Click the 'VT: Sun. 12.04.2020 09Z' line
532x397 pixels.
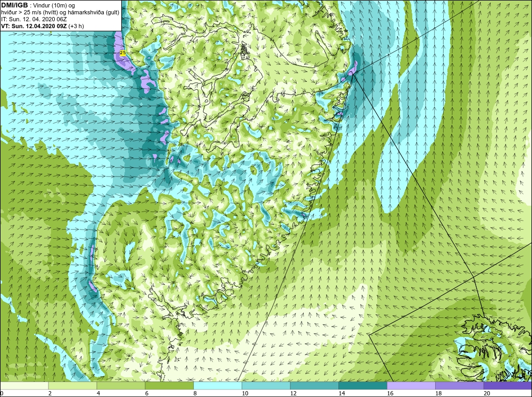34,26
